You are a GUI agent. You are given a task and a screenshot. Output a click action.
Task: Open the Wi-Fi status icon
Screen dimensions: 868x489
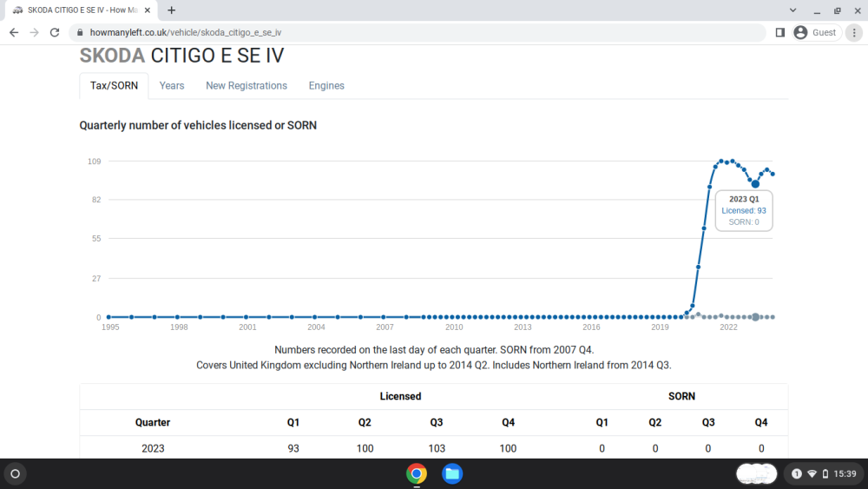tap(812, 474)
